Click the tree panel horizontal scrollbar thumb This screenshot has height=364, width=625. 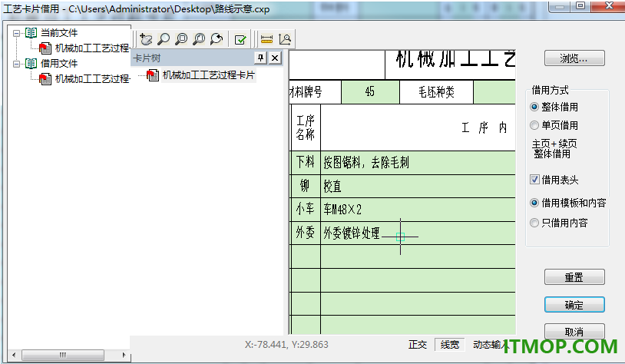pos(63,355)
